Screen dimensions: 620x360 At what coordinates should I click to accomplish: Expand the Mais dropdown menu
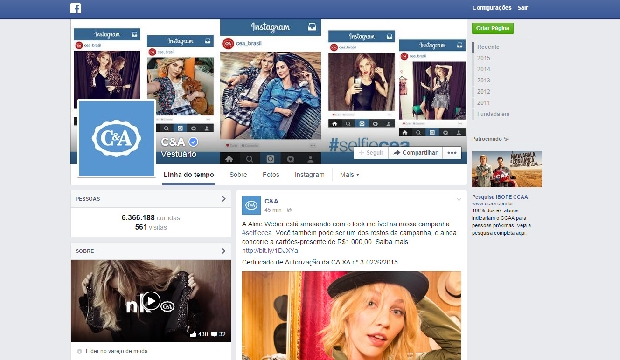(350, 174)
